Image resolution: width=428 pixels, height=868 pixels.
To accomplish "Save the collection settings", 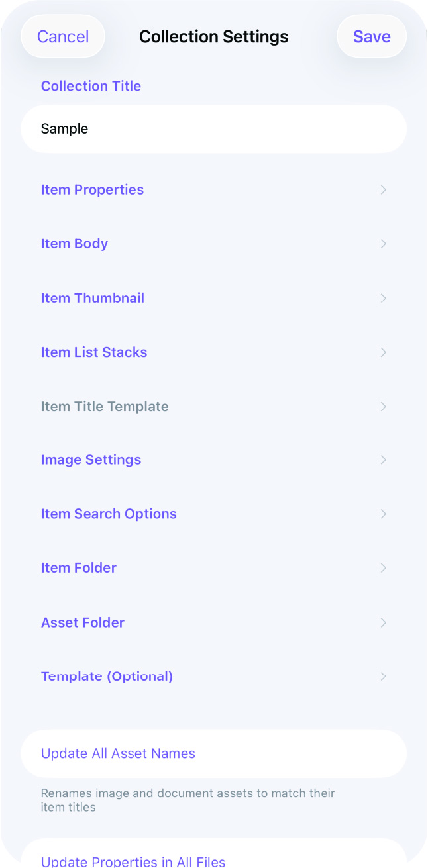I will point(372,36).
